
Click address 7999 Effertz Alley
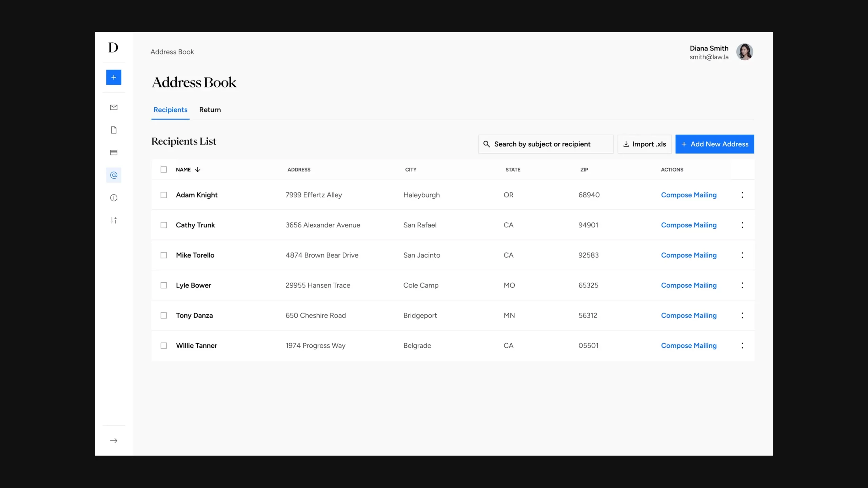(314, 195)
